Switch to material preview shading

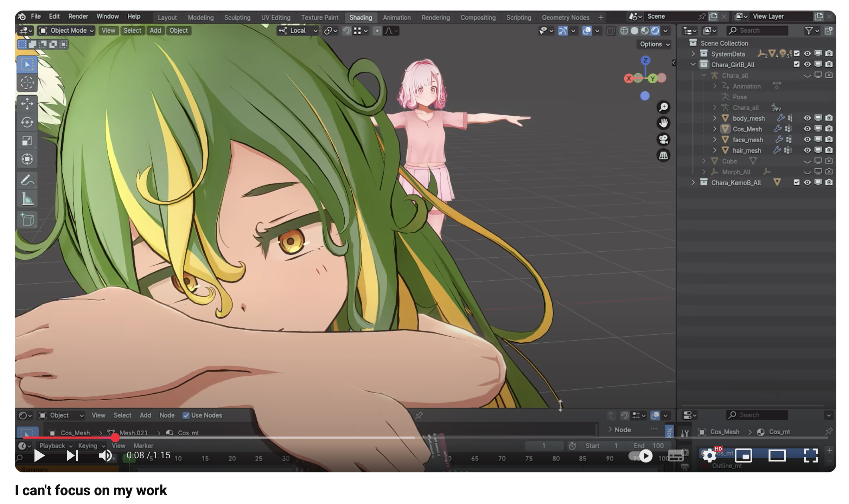(645, 31)
